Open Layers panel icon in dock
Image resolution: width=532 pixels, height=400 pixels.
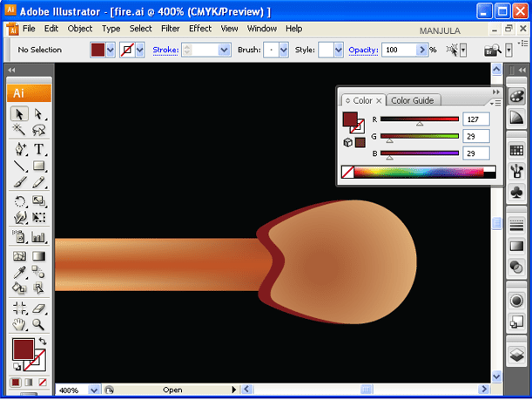[x=516, y=356]
